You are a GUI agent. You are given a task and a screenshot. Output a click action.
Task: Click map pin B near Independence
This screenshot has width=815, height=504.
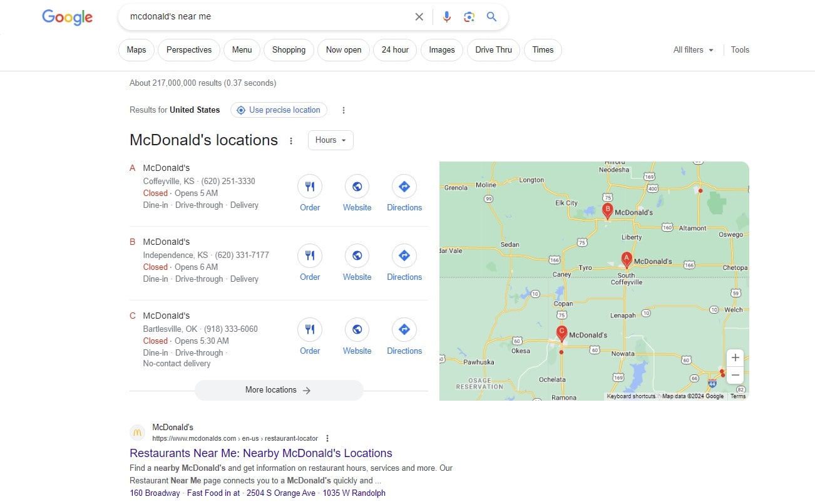point(607,211)
